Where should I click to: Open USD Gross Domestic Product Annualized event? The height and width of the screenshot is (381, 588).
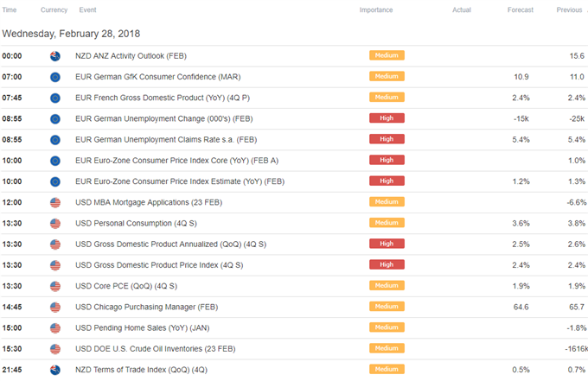170,244
